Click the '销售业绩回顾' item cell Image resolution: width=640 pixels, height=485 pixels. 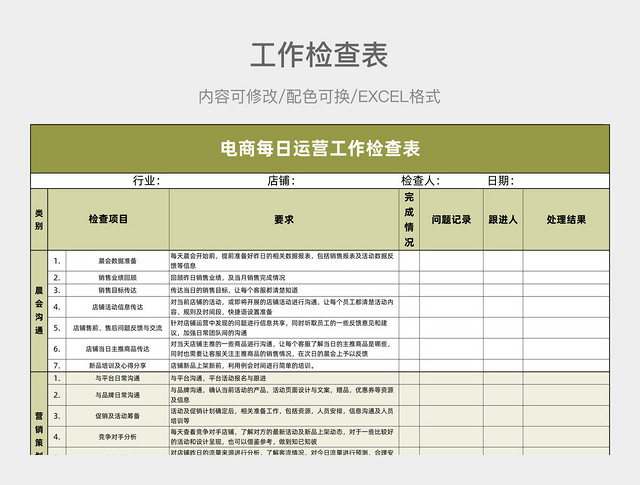pyautogui.click(x=118, y=278)
